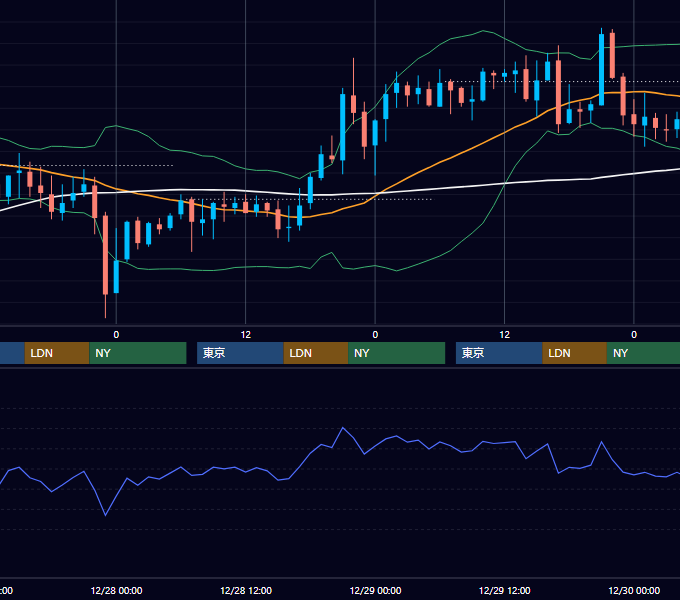The width and height of the screenshot is (680, 600).
Task: Select the leftmost NY session block
Action: 138,353
